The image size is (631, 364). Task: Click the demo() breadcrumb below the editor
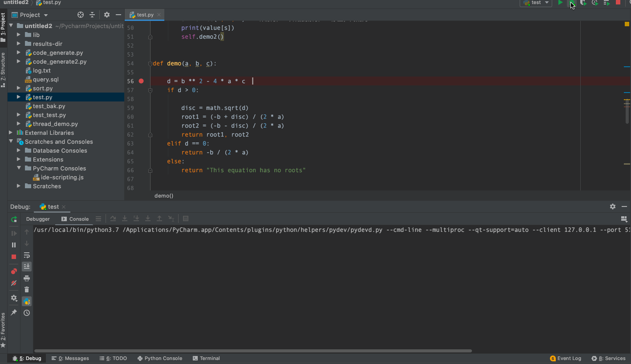[x=164, y=196]
